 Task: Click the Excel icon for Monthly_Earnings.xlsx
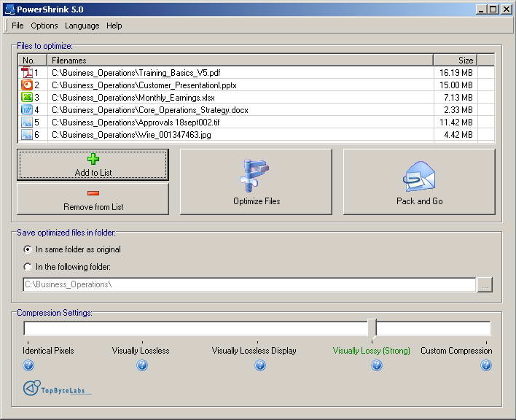pyautogui.click(x=27, y=98)
